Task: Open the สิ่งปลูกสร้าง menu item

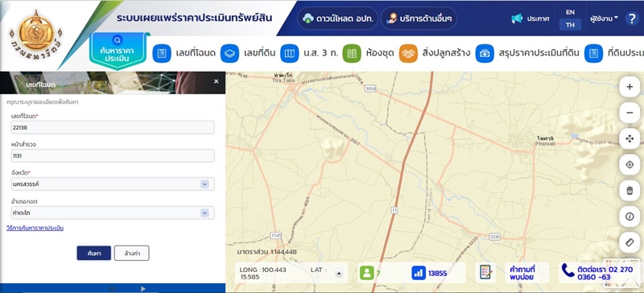Action: [447, 53]
